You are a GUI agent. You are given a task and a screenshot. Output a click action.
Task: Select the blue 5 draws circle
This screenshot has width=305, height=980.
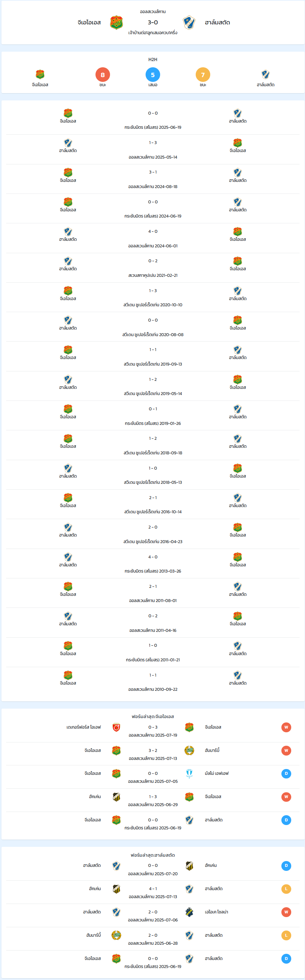click(153, 75)
